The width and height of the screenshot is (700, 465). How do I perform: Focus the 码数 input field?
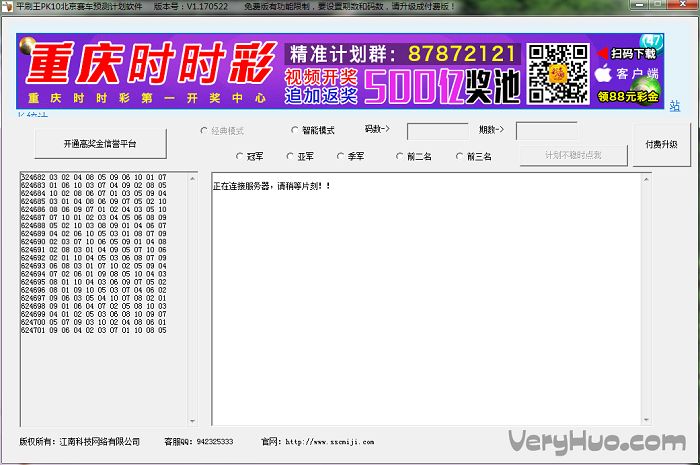[x=438, y=132]
